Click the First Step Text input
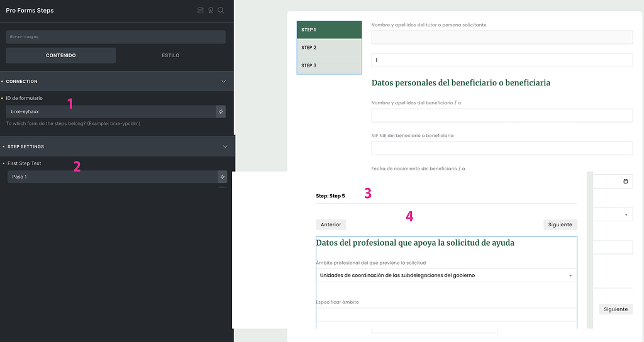Viewport: 644px width, 342px height. click(111, 177)
